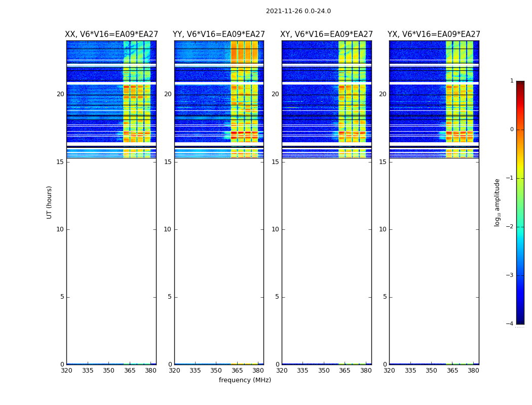The height and width of the screenshot is (405, 532).
Task: Click the colorbar tick label 0
Action: coord(511,130)
